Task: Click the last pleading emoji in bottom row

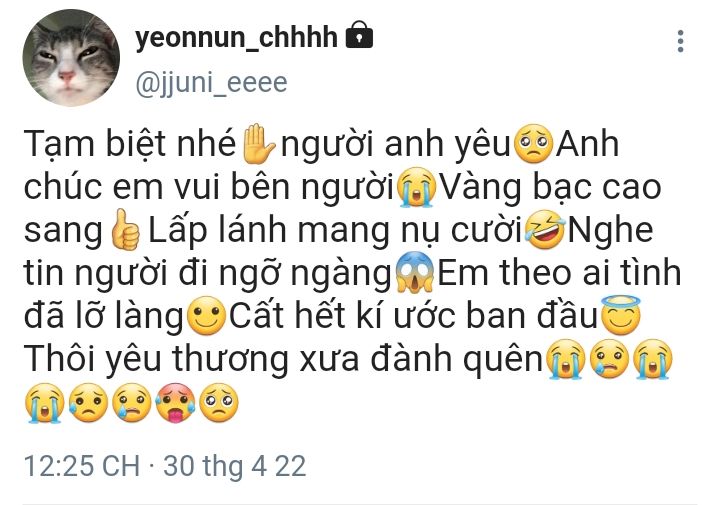Action: tap(219, 403)
